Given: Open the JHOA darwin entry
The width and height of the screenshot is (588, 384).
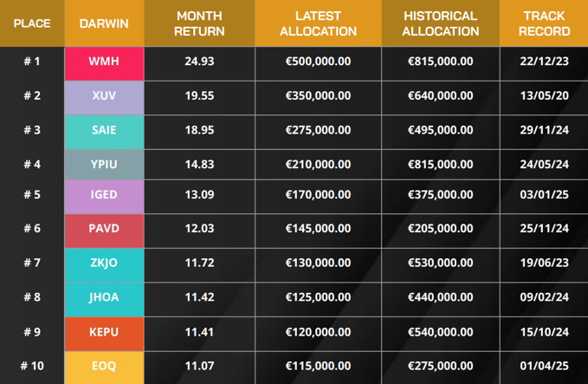Looking at the screenshot, I should point(104,297).
